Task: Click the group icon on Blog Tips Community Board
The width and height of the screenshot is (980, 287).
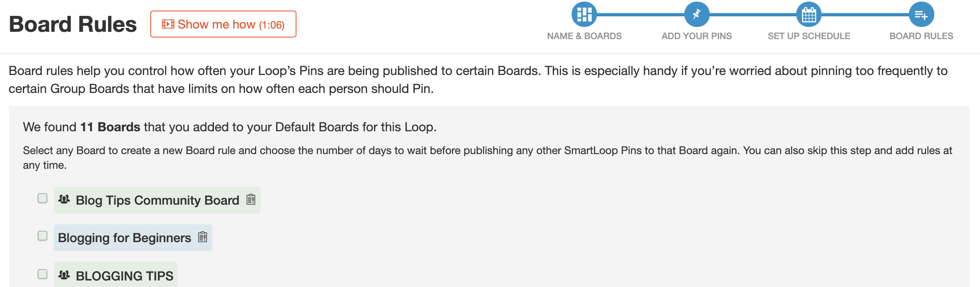Action: tap(64, 199)
